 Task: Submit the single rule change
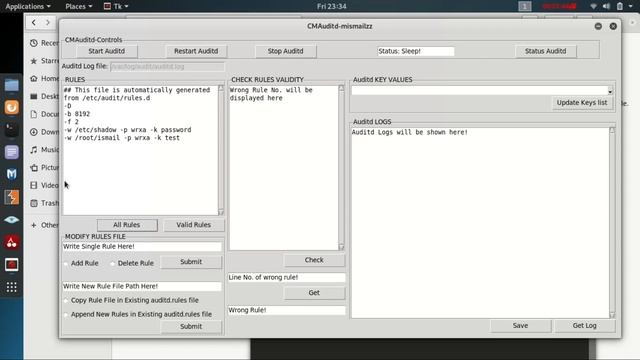click(x=191, y=262)
